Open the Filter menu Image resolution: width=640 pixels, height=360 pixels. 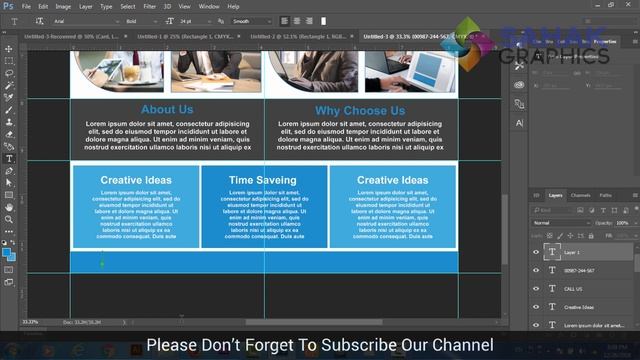coord(149,7)
